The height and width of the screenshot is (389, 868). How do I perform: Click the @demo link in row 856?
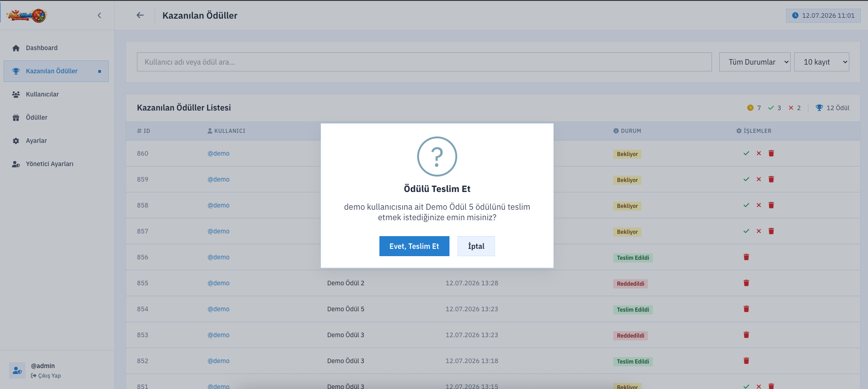click(x=218, y=257)
